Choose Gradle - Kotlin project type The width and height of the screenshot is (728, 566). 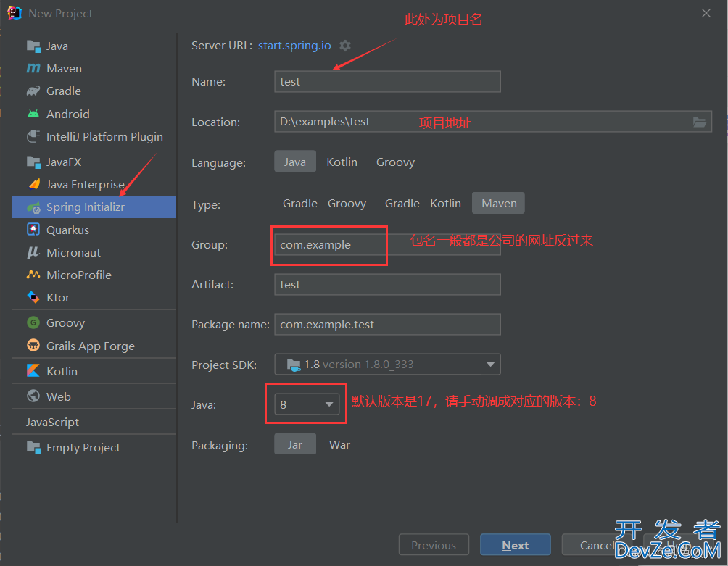[423, 203]
